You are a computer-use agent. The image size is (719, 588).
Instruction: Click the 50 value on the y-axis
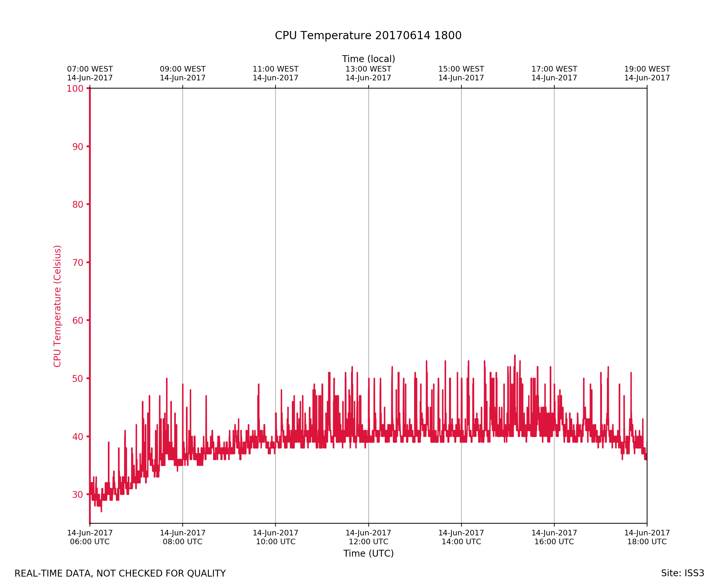[x=77, y=379]
